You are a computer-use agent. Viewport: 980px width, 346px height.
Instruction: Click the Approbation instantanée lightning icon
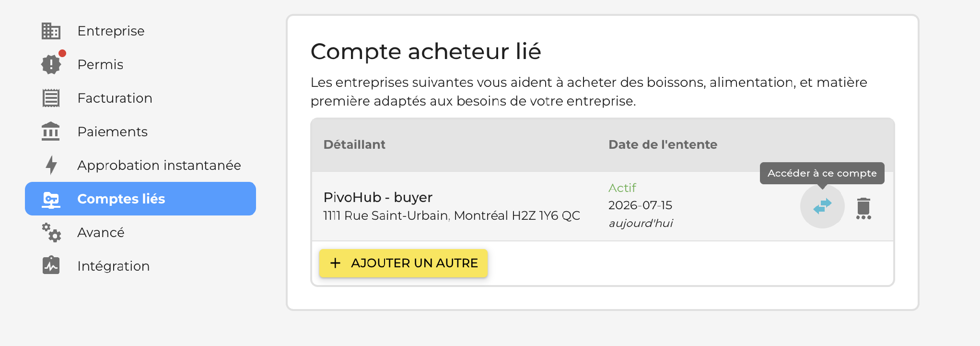click(x=51, y=165)
